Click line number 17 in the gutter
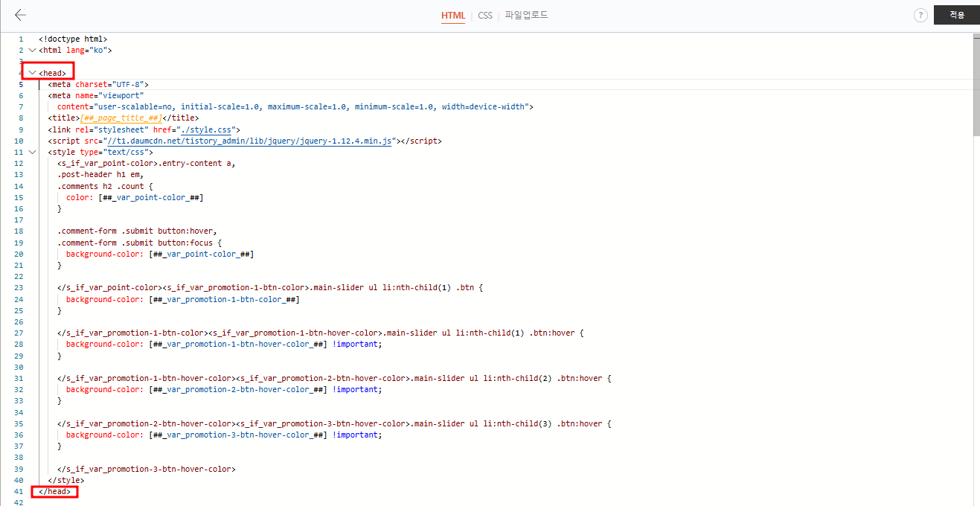Screen dimensions: 980x506 coord(18,220)
